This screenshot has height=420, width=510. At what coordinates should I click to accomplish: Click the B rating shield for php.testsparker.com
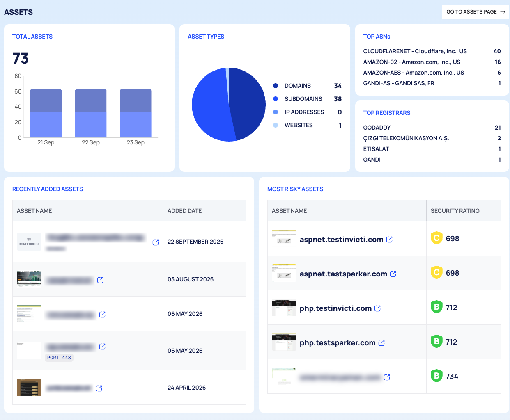[436, 341]
